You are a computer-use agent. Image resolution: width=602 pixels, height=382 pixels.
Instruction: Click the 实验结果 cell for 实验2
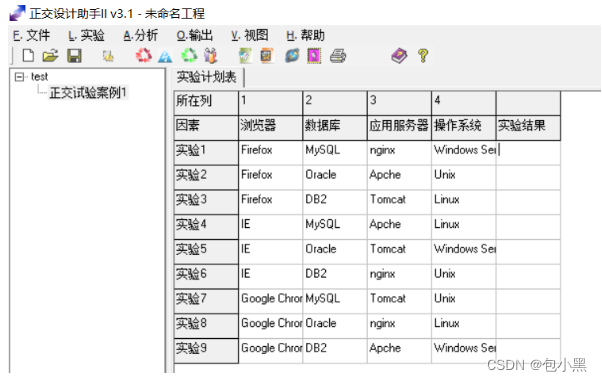[528, 177]
